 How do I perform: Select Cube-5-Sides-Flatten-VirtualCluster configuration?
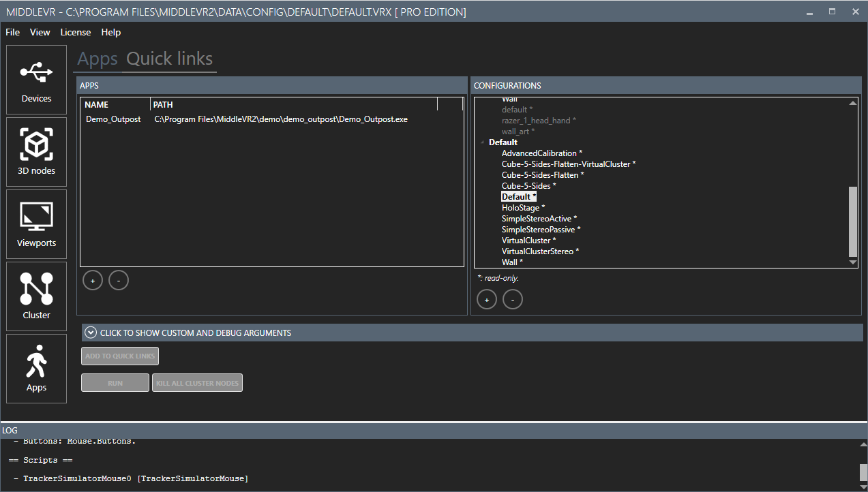pyautogui.click(x=569, y=164)
